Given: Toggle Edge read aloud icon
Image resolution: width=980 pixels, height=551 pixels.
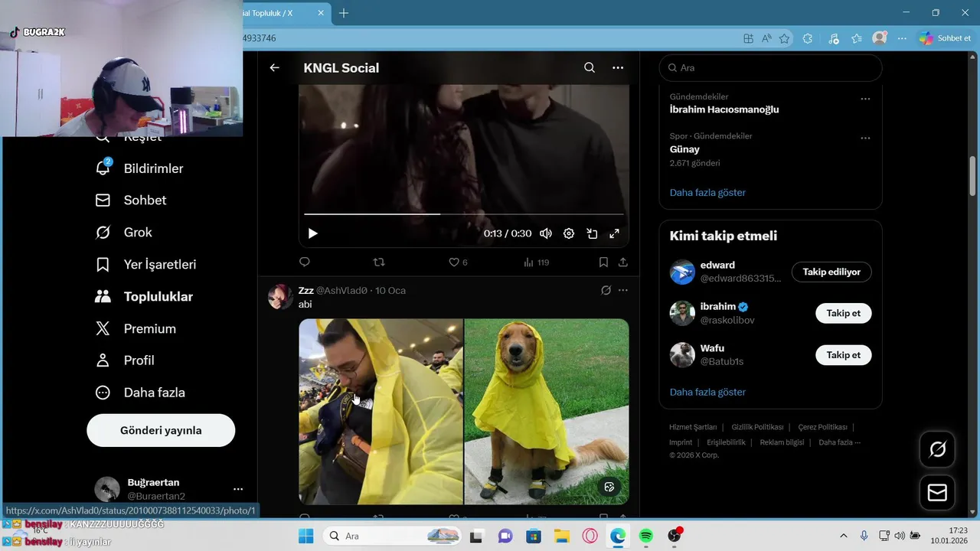Looking at the screenshot, I should pyautogui.click(x=766, y=38).
